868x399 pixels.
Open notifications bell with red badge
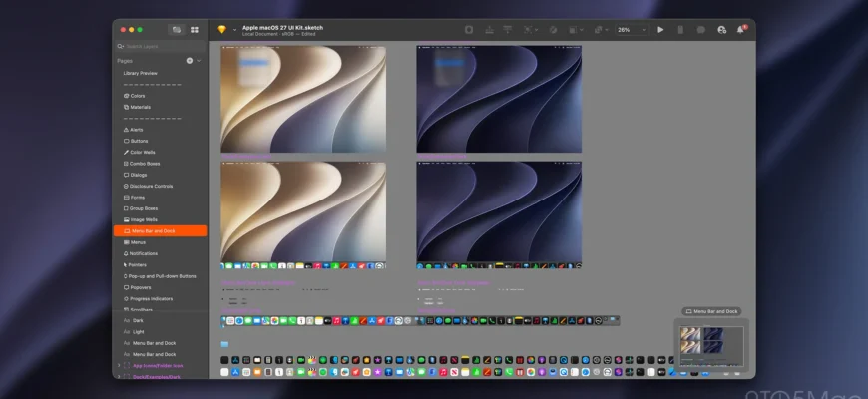point(740,29)
